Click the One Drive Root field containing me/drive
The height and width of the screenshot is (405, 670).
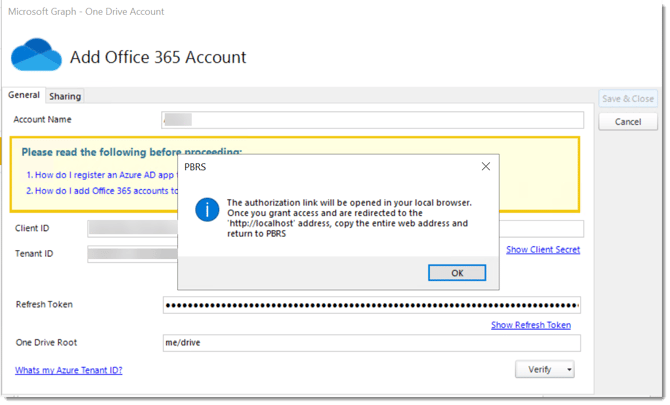371,343
